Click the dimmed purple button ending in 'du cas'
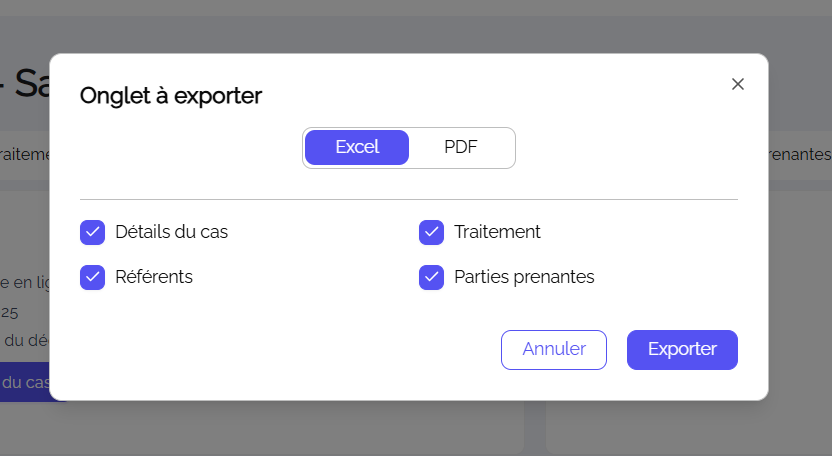Image resolution: width=832 pixels, height=456 pixels. pyautogui.click(x=24, y=383)
